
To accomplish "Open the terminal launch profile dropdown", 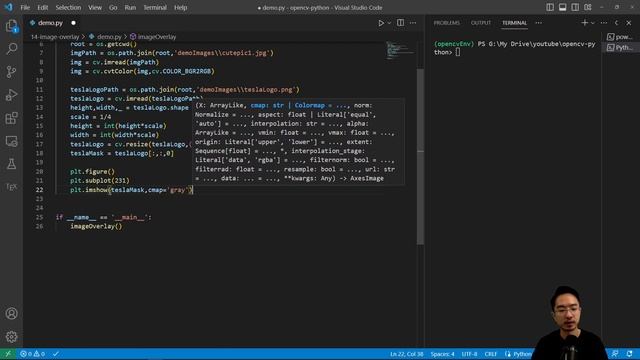I will coord(593,23).
